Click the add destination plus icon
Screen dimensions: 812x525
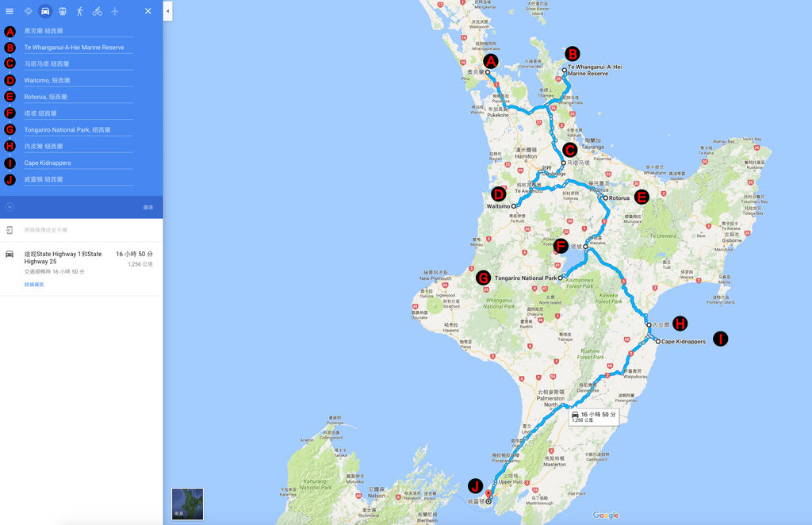tap(10, 207)
